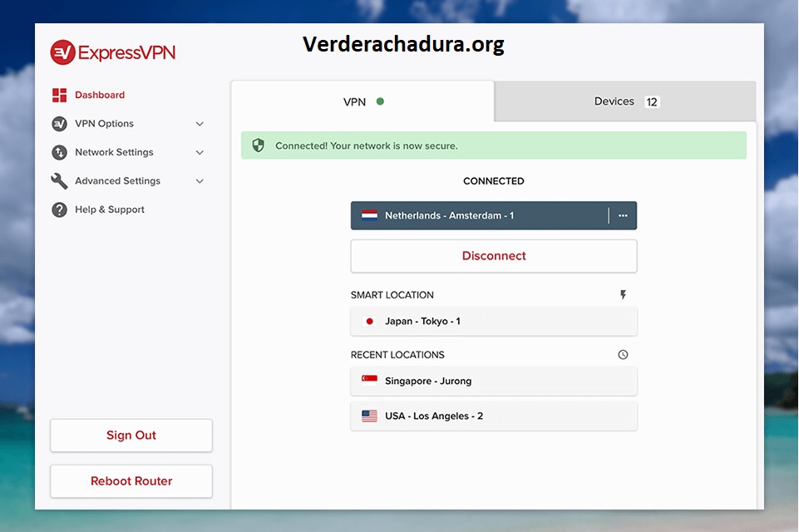Click the Japan flag icon
Image resolution: width=799 pixels, height=532 pixels.
click(369, 321)
